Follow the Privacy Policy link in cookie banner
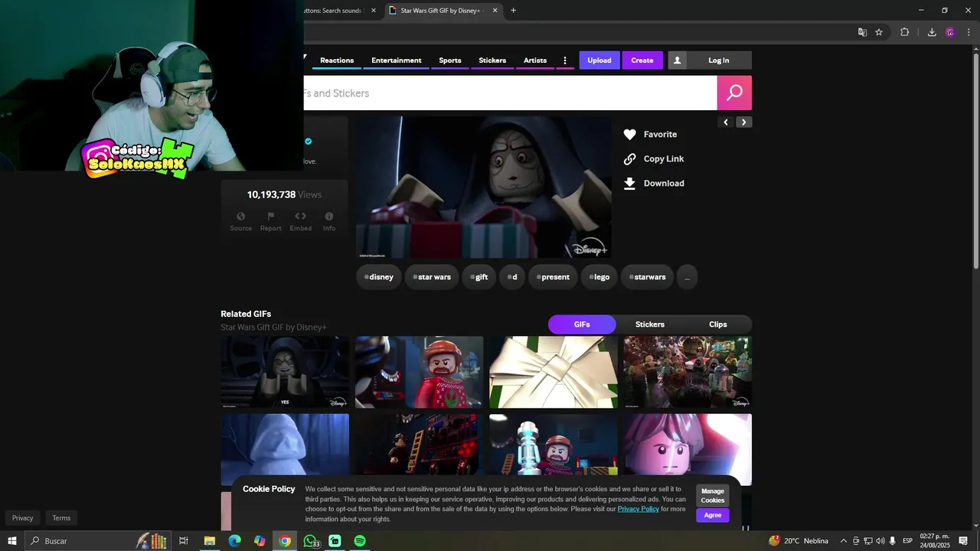The height and width of the screenshot is (551, 980). (639, 509)
